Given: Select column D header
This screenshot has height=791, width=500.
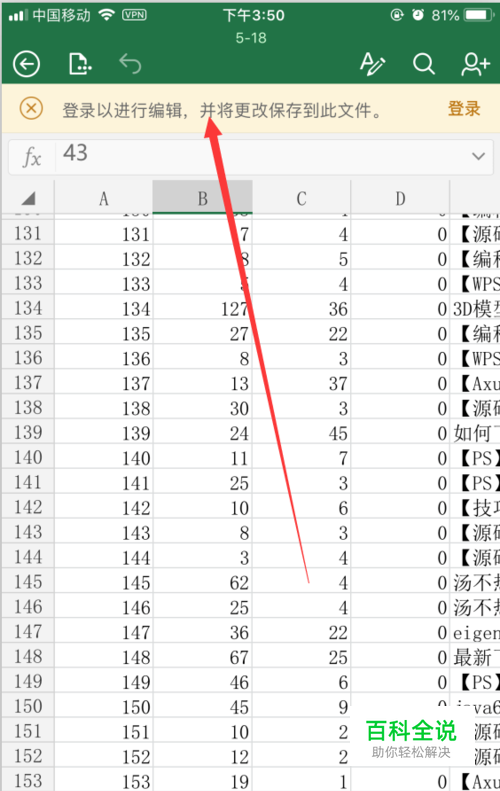Looking at the screenshot, I should pyautogui.click(x=400, y=198).
